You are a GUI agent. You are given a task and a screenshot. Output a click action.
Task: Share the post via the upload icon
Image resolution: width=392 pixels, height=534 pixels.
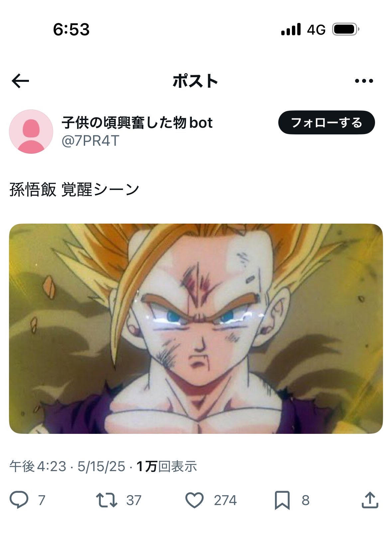370,500
